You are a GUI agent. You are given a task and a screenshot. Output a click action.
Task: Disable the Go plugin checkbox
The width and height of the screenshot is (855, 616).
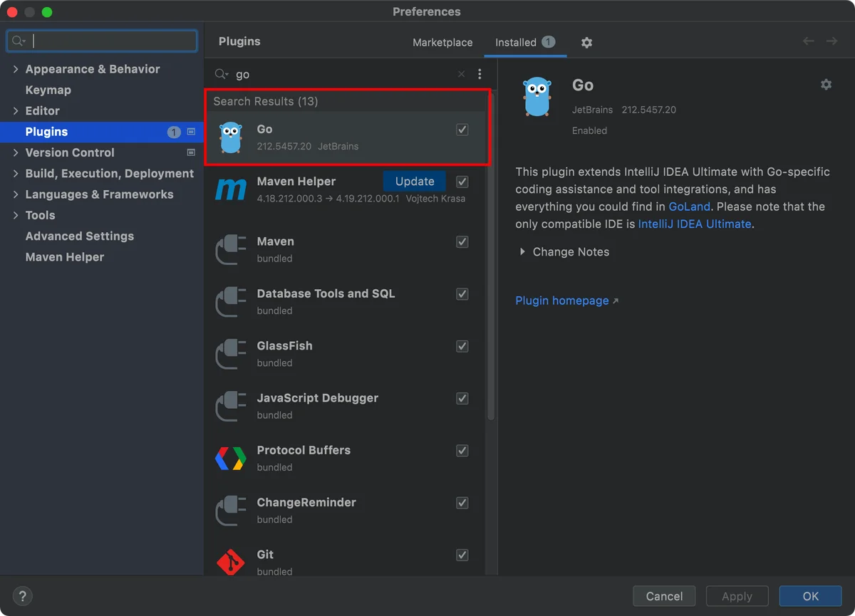(462, 130)
